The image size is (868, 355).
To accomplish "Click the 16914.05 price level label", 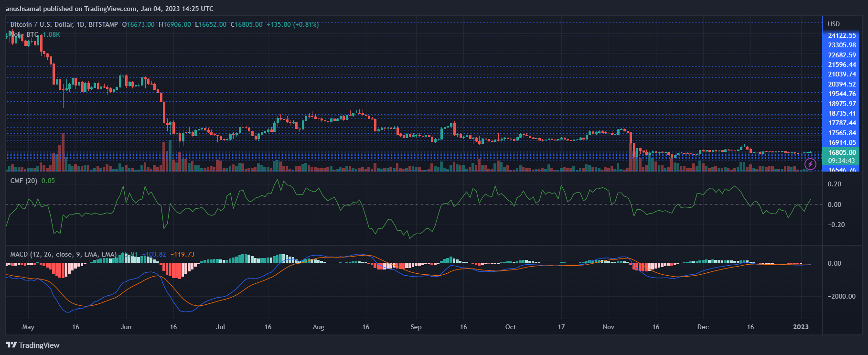I will click(x=842, y=142).
